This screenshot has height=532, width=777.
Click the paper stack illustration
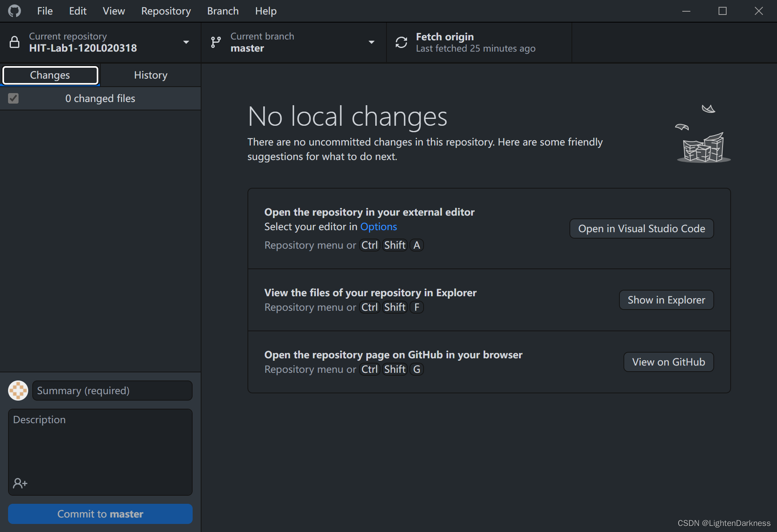click(x=704, y=148)
